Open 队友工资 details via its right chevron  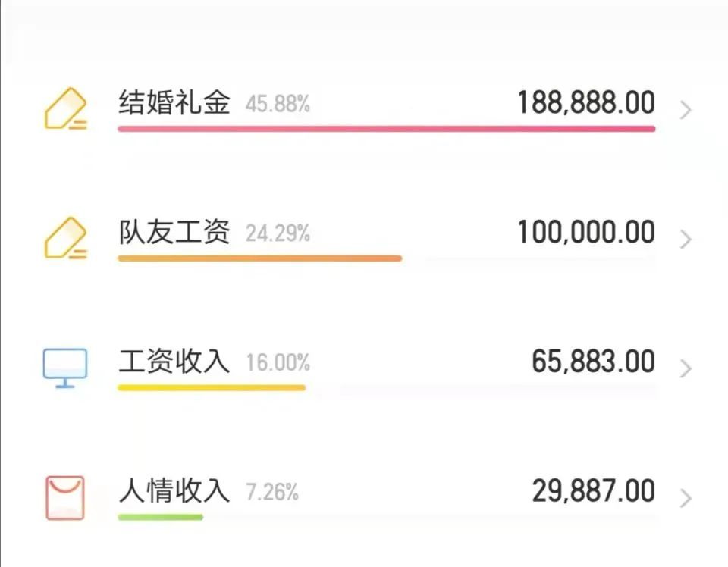[x=686, y=240]
